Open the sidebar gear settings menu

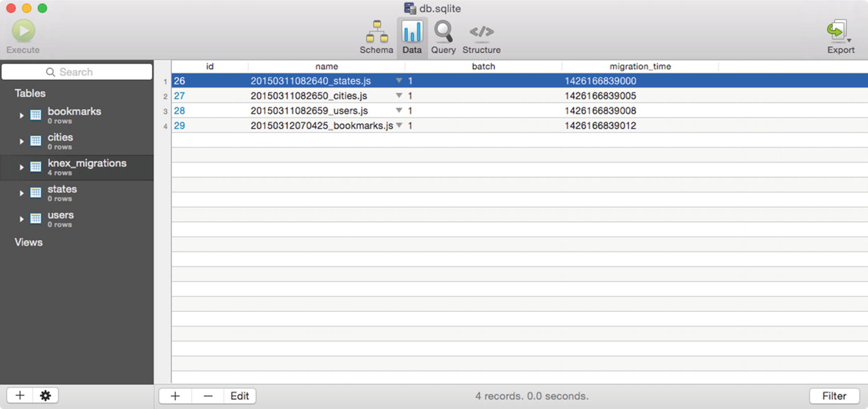(x=45, y=396)
